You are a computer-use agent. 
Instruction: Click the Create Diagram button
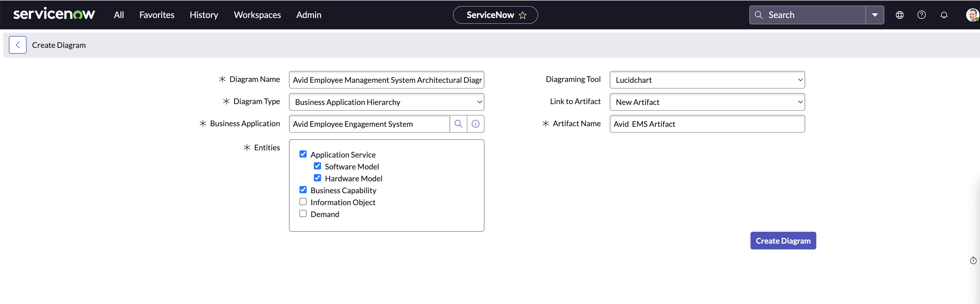783,241
